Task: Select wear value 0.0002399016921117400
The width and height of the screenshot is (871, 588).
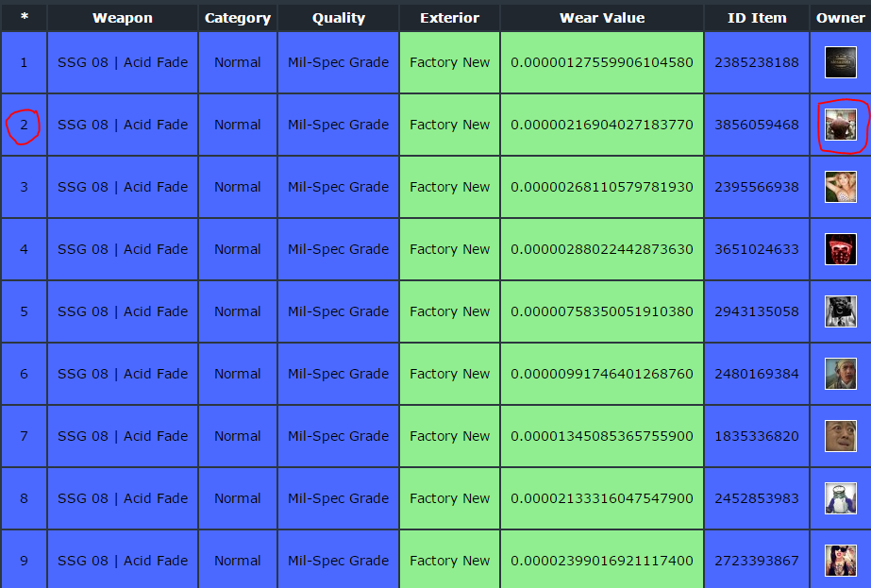Action: coord(602,561)
